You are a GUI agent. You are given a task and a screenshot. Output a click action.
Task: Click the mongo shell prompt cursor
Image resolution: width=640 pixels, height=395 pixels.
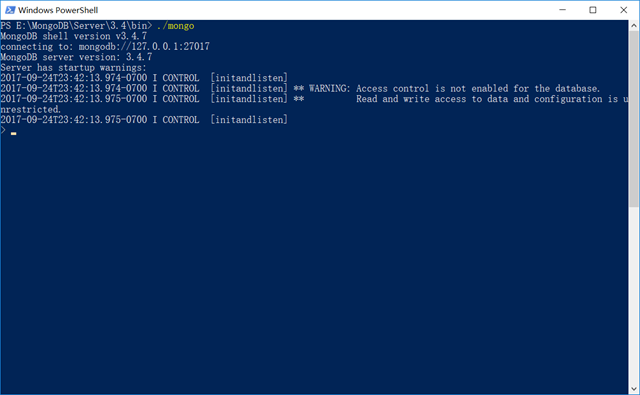point(13,133)
